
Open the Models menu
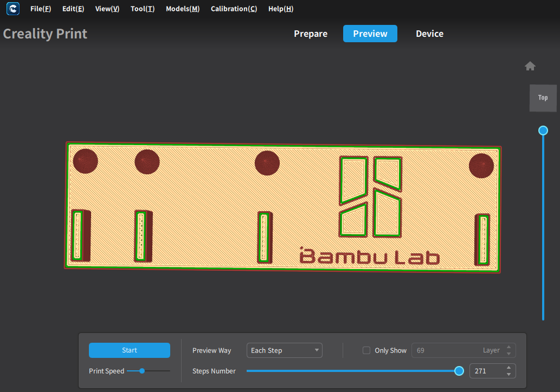coord(183,9)
